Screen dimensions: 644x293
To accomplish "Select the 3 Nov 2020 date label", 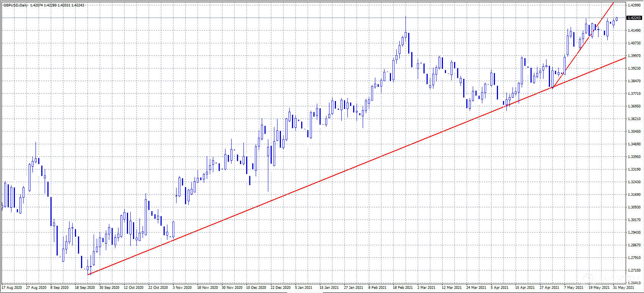I will (182, 287).
